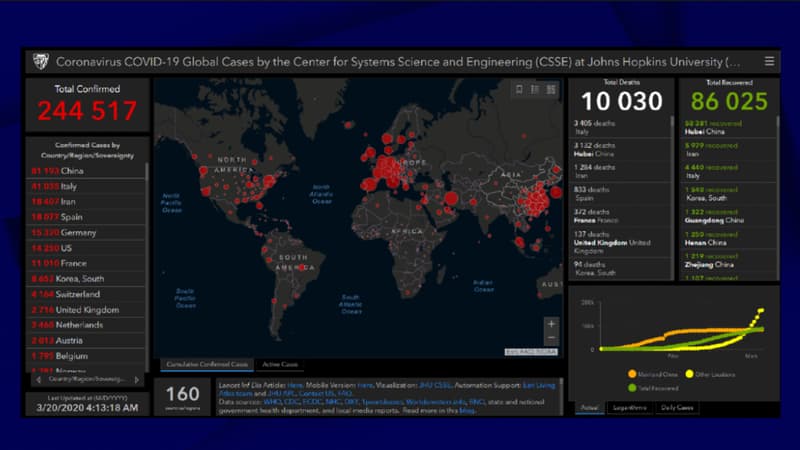Select the Logarithmic chart tab

(630, 408)
